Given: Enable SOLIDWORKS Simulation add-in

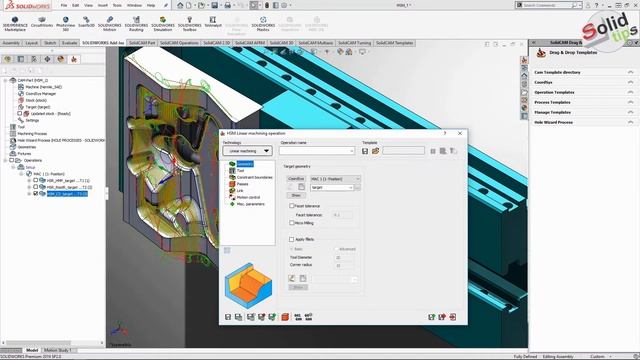Looking at the screenshot, I should [163, 24].
